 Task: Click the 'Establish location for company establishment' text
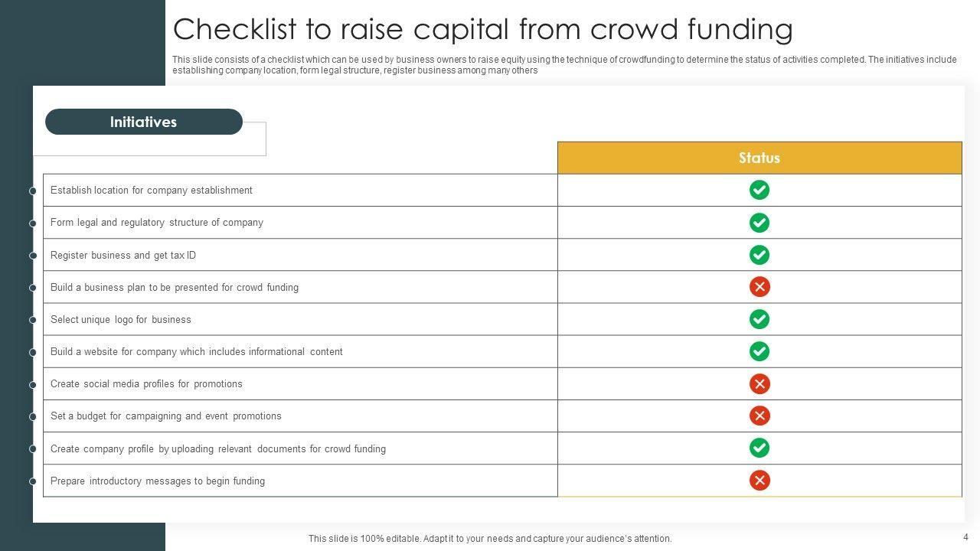[x=152, y=191]
